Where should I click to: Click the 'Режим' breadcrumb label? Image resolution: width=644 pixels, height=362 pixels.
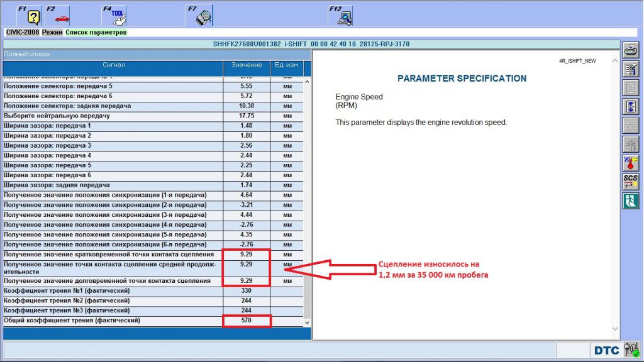(52, 32)
